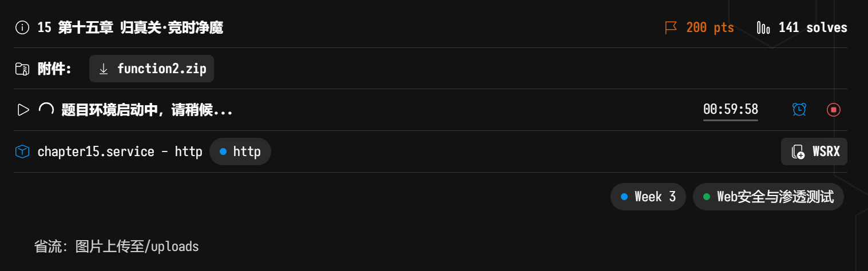868x271 pixels.
Task: Click the orange flag points icon
Action: (x=671, y=27)
